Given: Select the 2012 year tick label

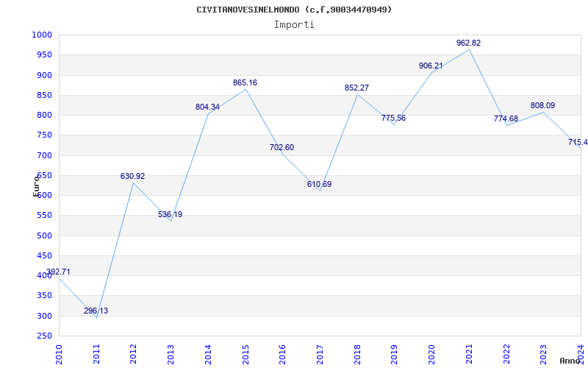Looking at the screenshot, I should tap(134, 355).
